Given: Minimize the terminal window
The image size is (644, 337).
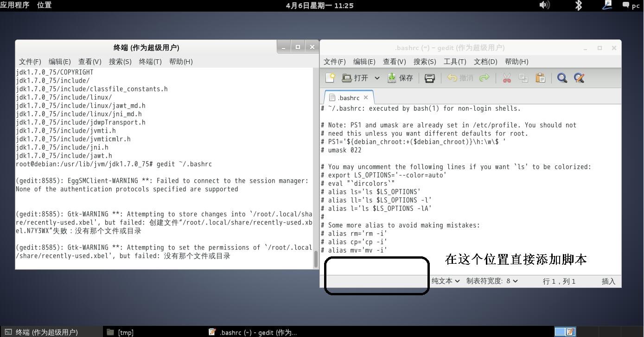Looking at the screenshot, I should 284,47.
